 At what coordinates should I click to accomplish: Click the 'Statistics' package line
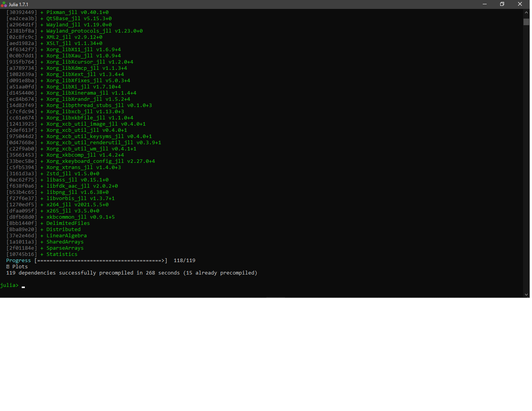(62, 254)
